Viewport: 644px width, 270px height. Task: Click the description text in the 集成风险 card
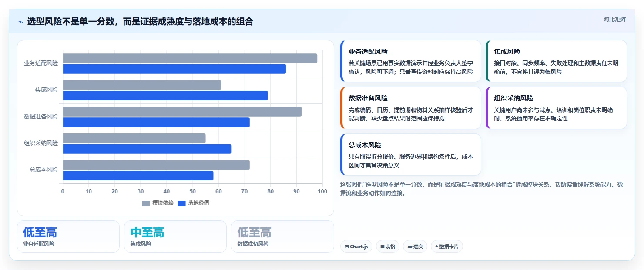(556, 67)
